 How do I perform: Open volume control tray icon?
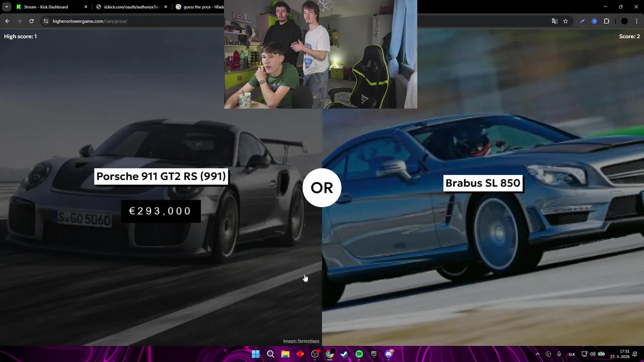click(x=593, y=354)
